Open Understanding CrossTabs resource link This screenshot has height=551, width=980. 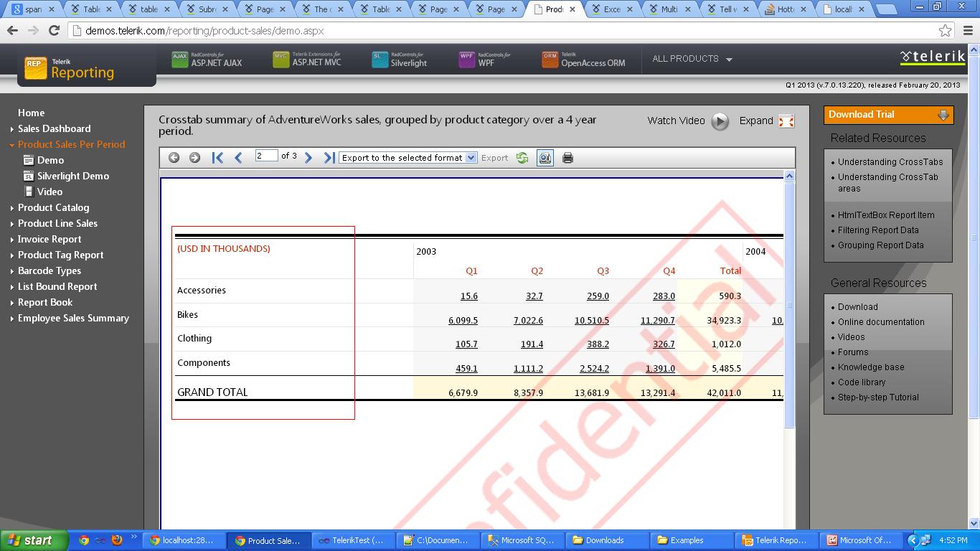890,162
